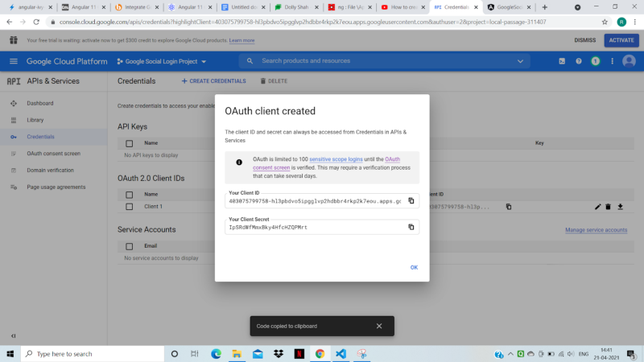Copy the Client ID in the dialog

411,200
